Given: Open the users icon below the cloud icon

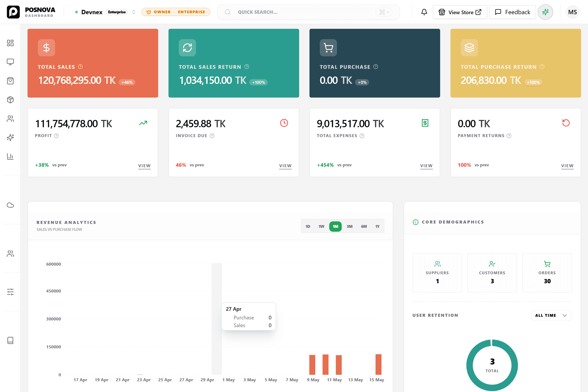Looking at the screenshot, I should tap(10, 254).
